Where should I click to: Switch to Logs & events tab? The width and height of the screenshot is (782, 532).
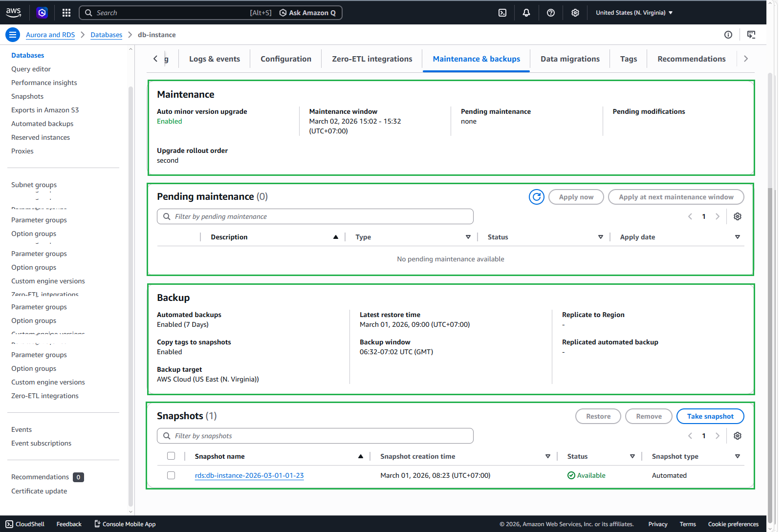click(x=215, y=59)
